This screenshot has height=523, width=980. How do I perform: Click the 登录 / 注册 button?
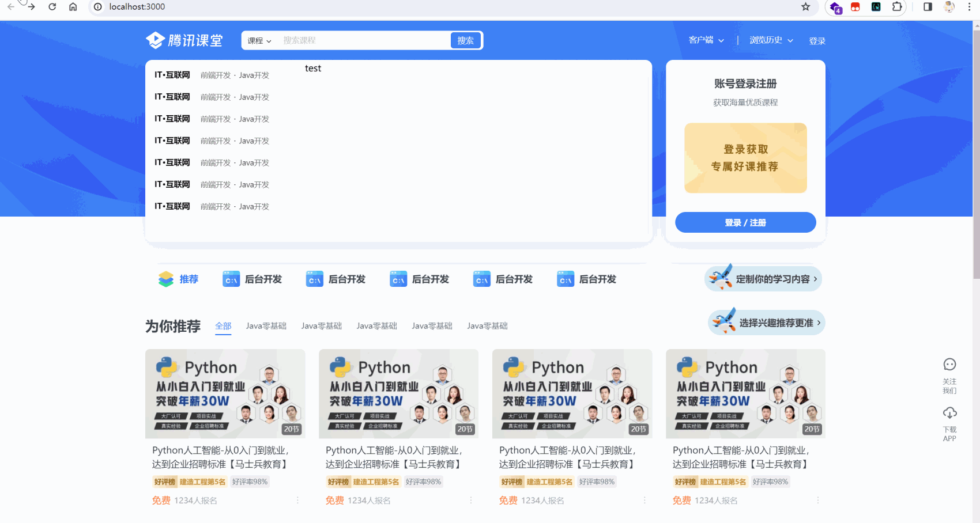point(745,222)
